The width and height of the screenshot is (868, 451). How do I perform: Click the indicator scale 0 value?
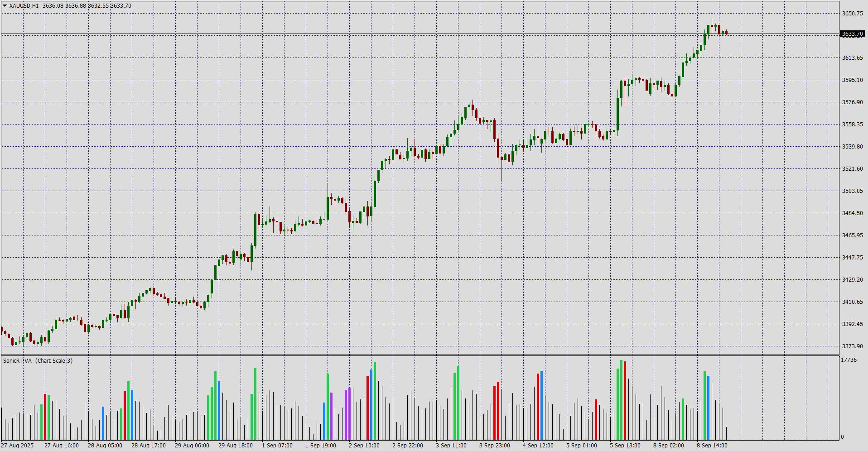pyautogui.click(x=843, y=437)
